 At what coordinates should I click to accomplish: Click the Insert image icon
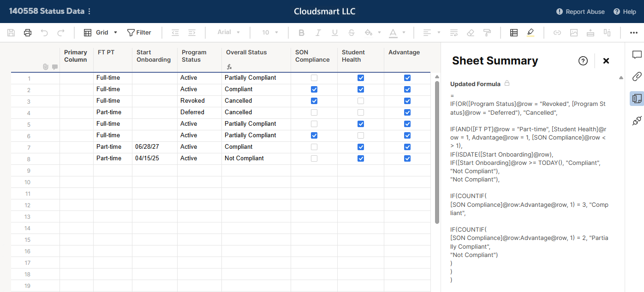574,33
